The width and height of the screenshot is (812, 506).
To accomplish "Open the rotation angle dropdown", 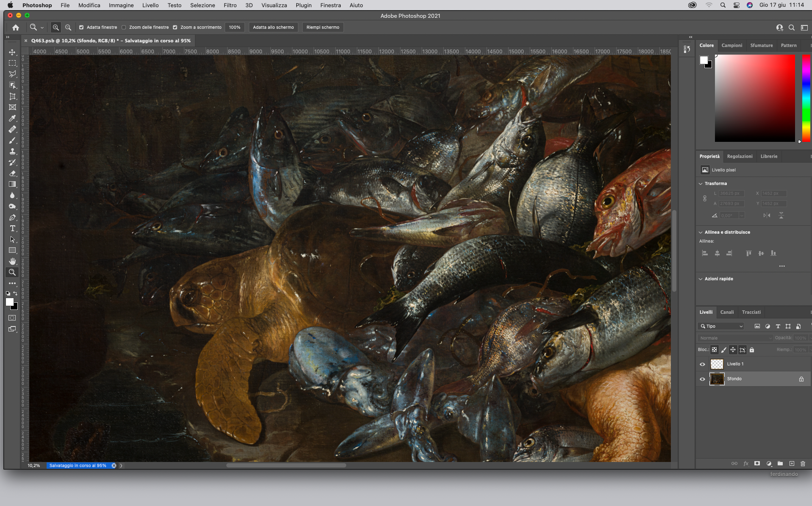I will 742,216.
